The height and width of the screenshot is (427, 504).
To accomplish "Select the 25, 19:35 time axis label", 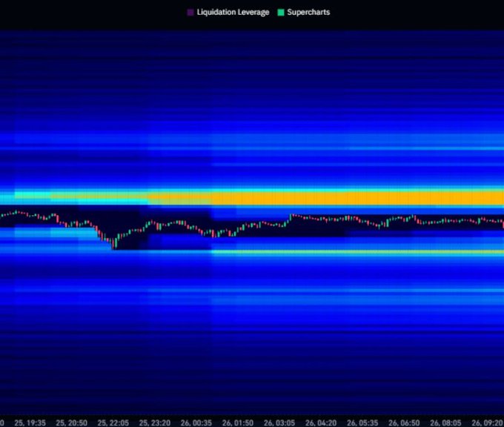I will tap(30, 423).
